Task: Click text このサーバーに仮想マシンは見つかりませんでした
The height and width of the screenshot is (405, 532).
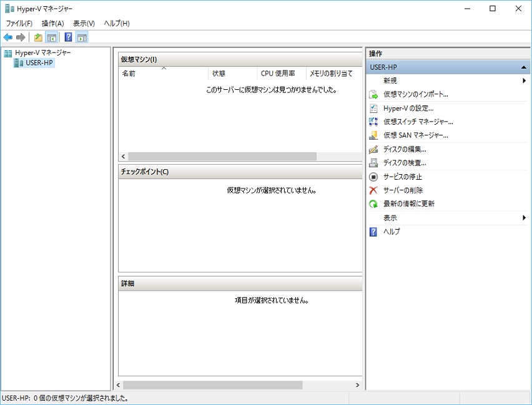Action: pyautogui.click(x=272, y=90)
